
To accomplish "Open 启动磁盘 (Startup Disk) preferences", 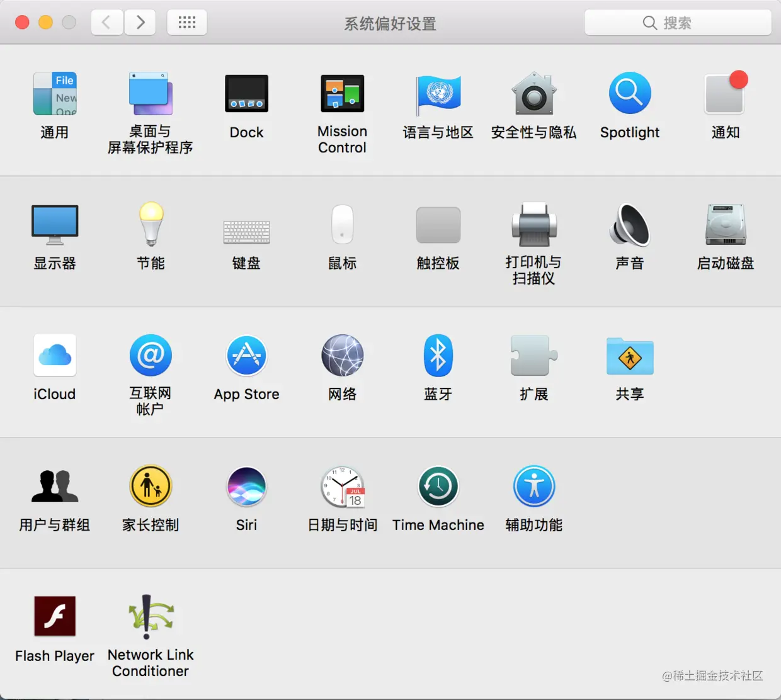I will [726, 225].
